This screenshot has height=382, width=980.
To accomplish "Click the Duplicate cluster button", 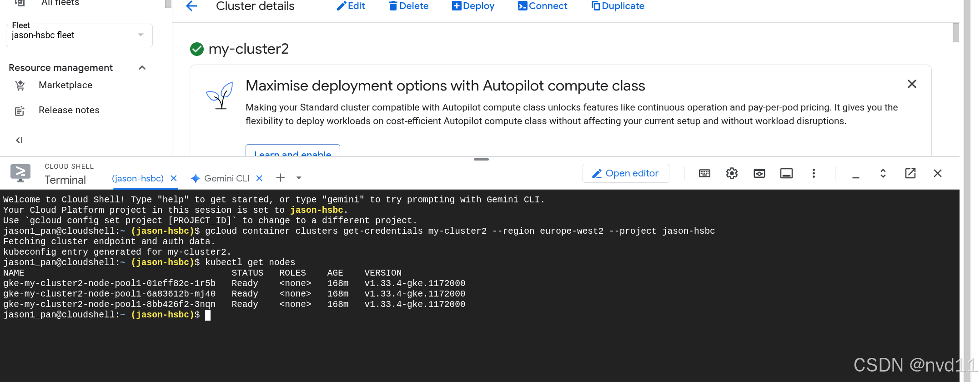I will [x=618, y=6].
